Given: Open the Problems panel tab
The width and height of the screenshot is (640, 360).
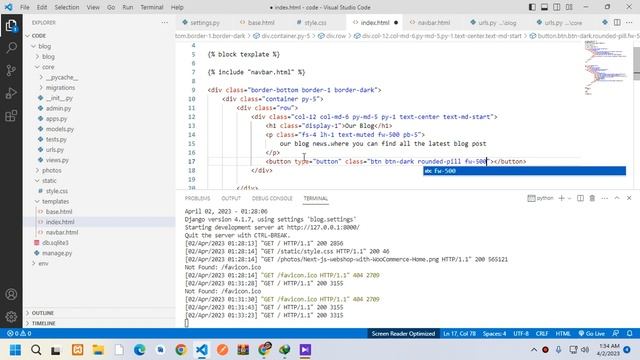Looking at the screenshot, I should coord(197,198).
